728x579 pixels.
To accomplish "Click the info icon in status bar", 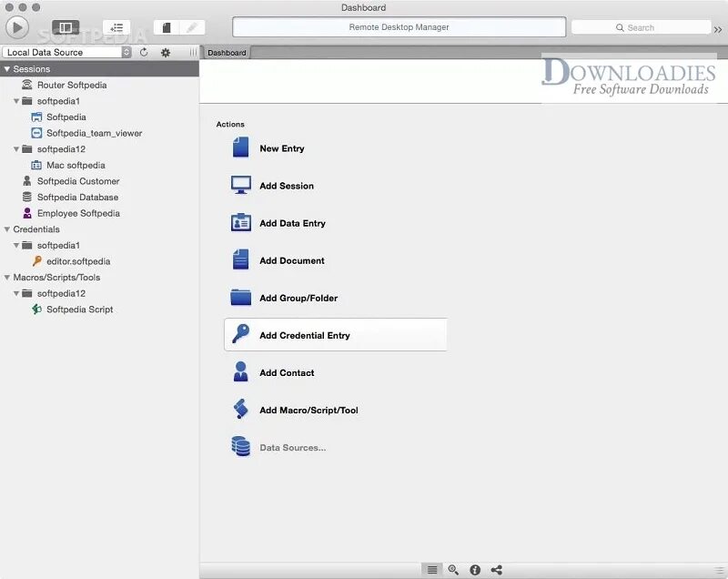I will coord(475,570).
